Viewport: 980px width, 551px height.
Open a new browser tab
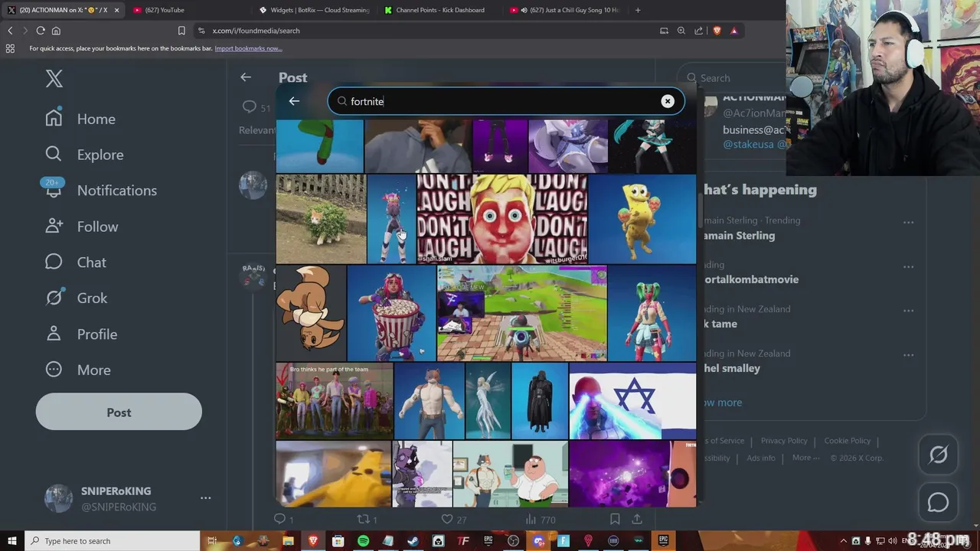[638, 10]
